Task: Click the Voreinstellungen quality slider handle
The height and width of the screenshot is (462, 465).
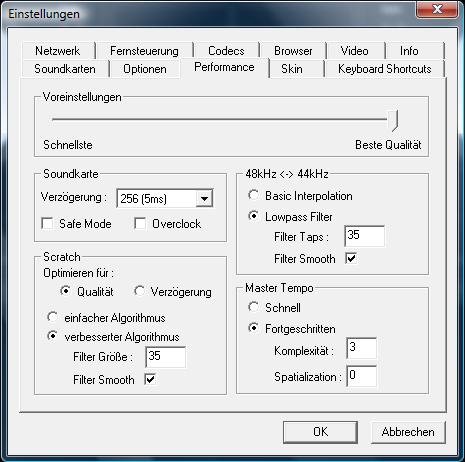Action: coord(393,121)
